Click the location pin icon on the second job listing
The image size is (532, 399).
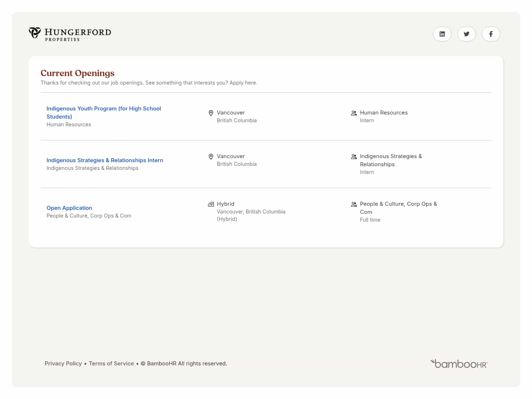(x=211, y=156)
